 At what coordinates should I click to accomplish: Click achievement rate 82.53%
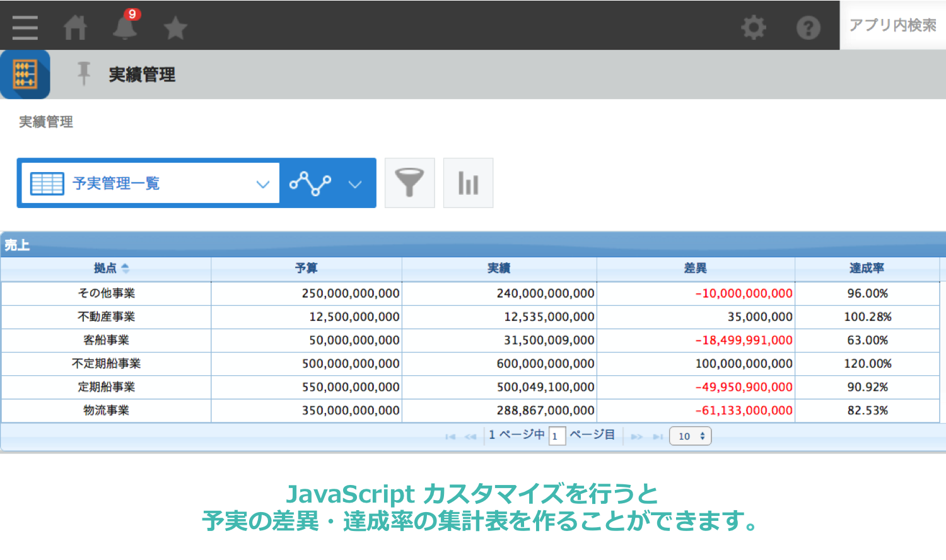(868, 410)
